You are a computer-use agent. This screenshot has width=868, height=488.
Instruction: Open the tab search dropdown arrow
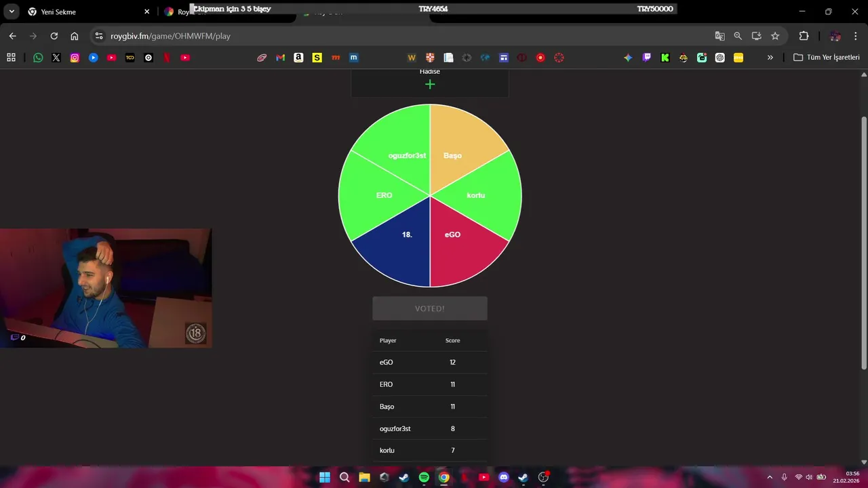point(12,12)
